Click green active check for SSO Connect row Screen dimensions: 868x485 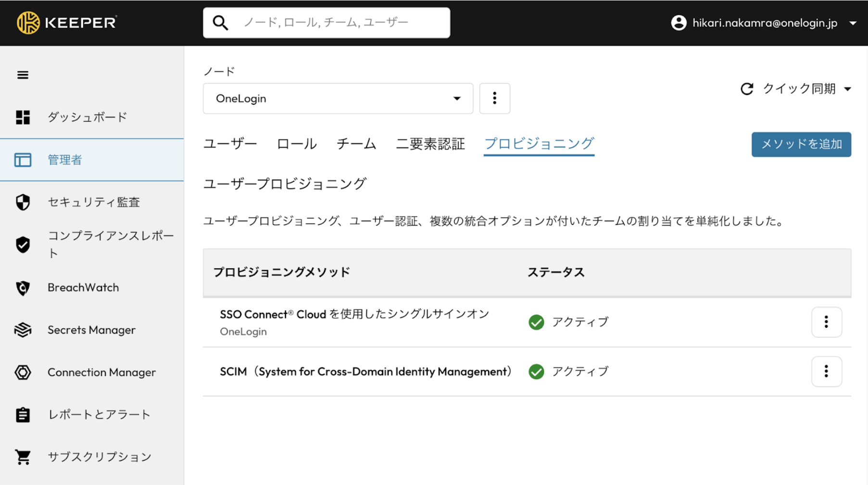(536, 322)
